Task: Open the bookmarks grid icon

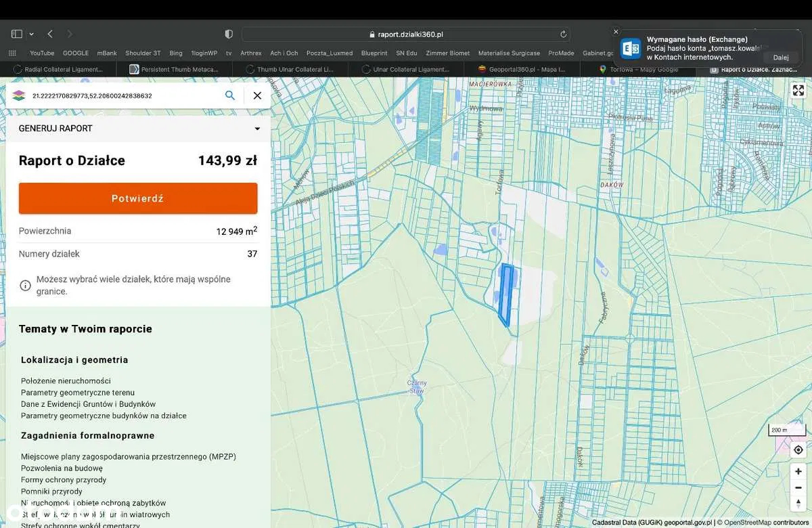Action: [12, 53]
